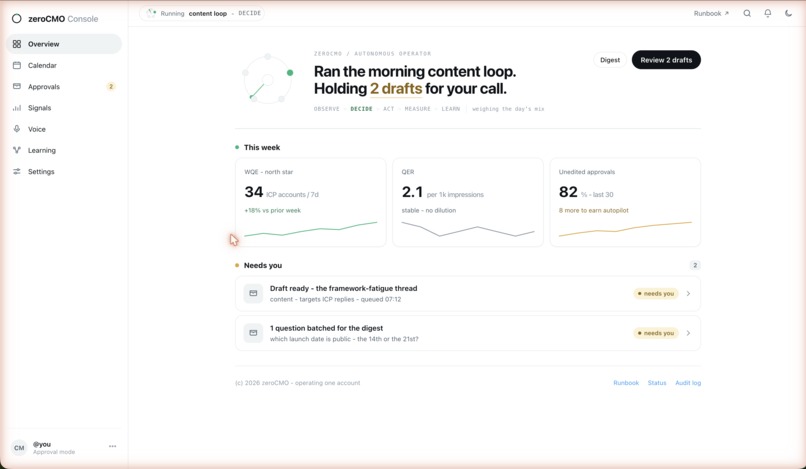The width and height of the screenshot is (806, 469).
Task: Open the Voice section
Action: tap(64, 129)
